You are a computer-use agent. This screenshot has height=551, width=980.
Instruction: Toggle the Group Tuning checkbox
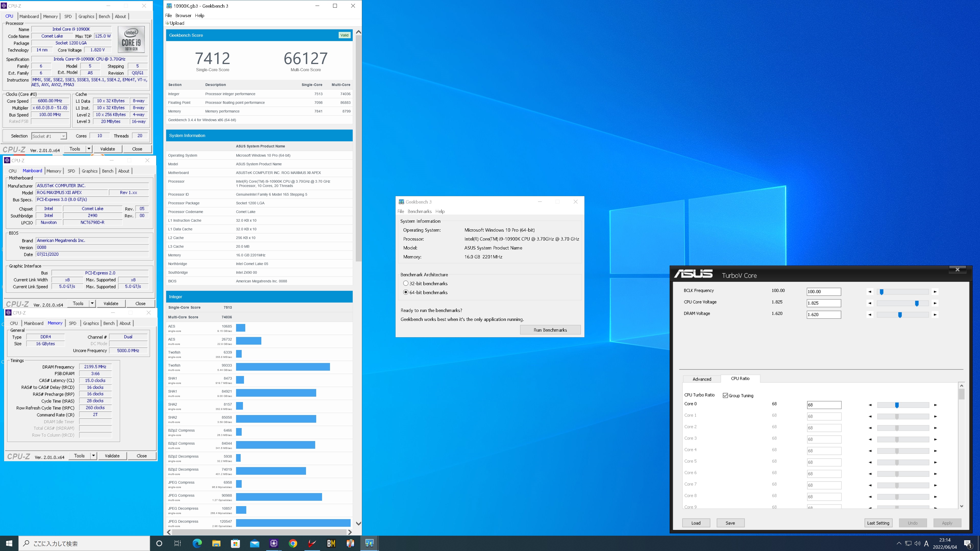(x=725, y=395)
